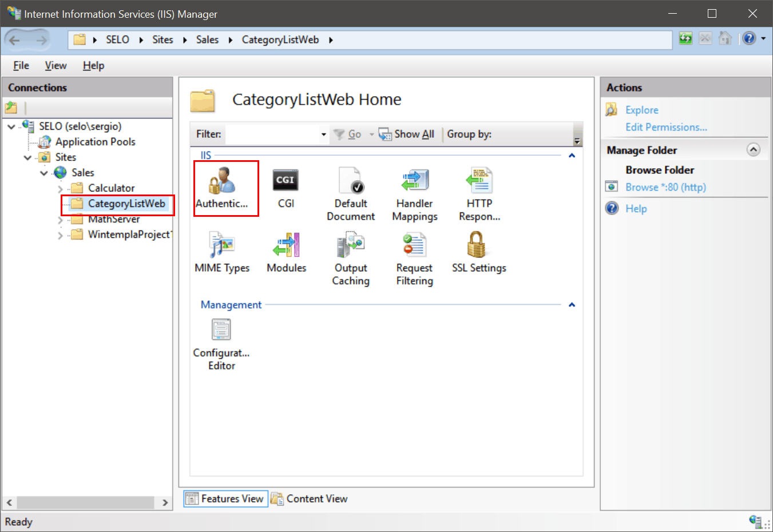Open the Help menu
Viewport: 773px width, 532px height.
click(93, 65)
